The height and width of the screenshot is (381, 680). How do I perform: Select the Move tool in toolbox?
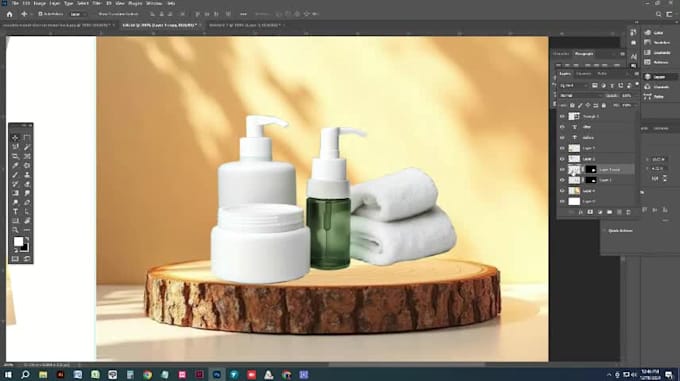15,138
